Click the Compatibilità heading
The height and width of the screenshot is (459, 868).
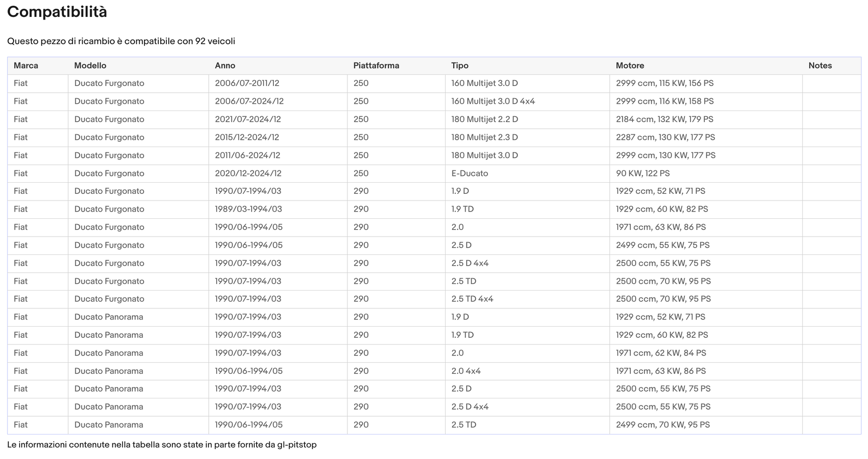click(57, 12)
